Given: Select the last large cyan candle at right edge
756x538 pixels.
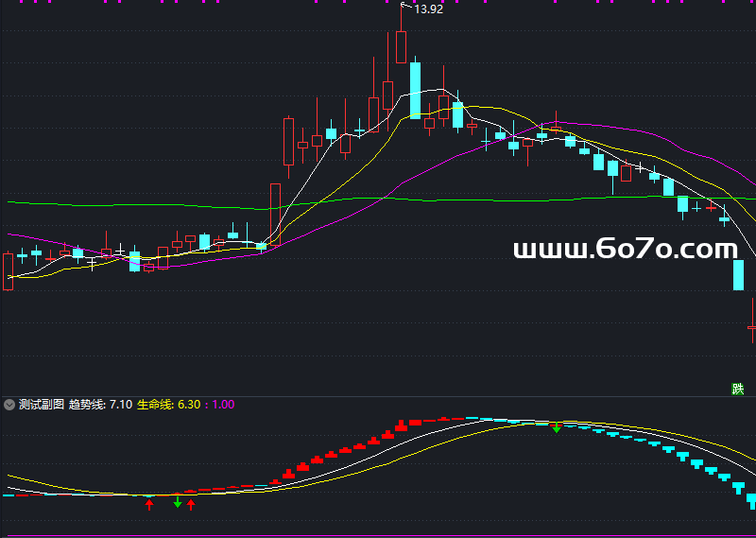Looking at the screenshot, I should point(739,274).
